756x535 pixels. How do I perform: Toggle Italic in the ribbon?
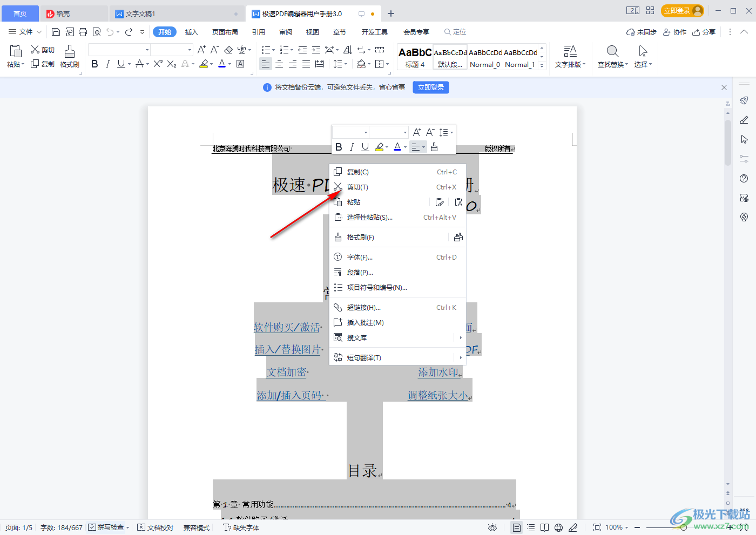click(107, 64)
